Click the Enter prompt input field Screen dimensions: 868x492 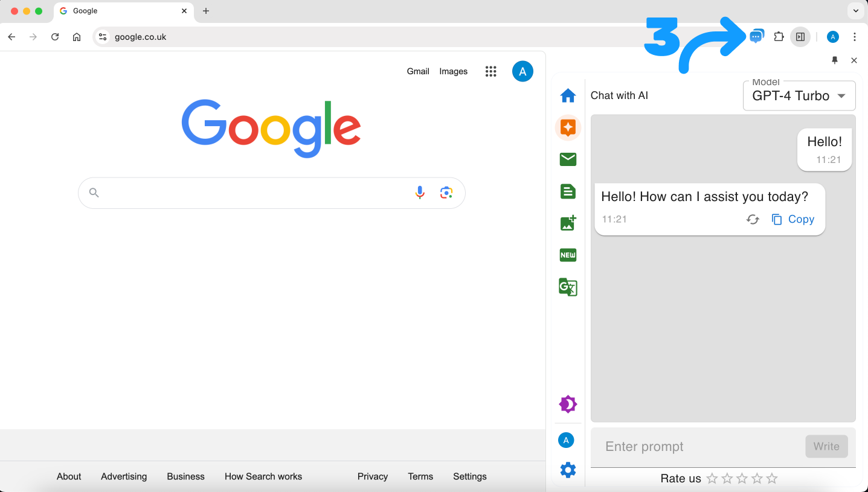coord(695,447)
